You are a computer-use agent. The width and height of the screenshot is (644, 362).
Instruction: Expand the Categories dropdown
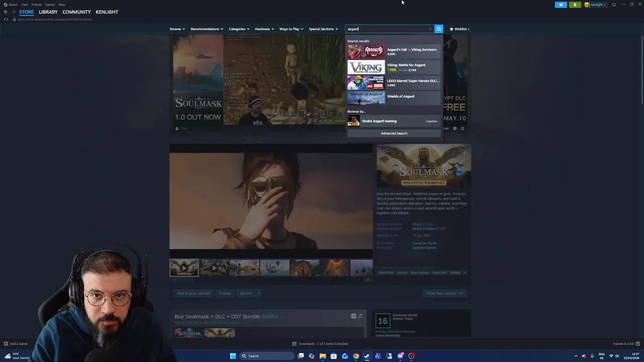pyautogui.click(x=239, y=29)
